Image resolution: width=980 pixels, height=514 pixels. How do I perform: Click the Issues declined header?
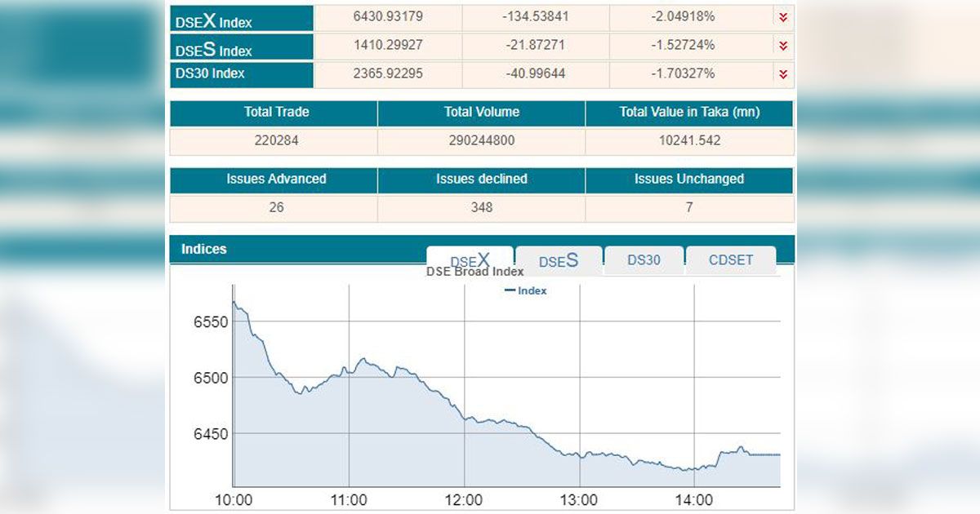(x=482, y=179)
